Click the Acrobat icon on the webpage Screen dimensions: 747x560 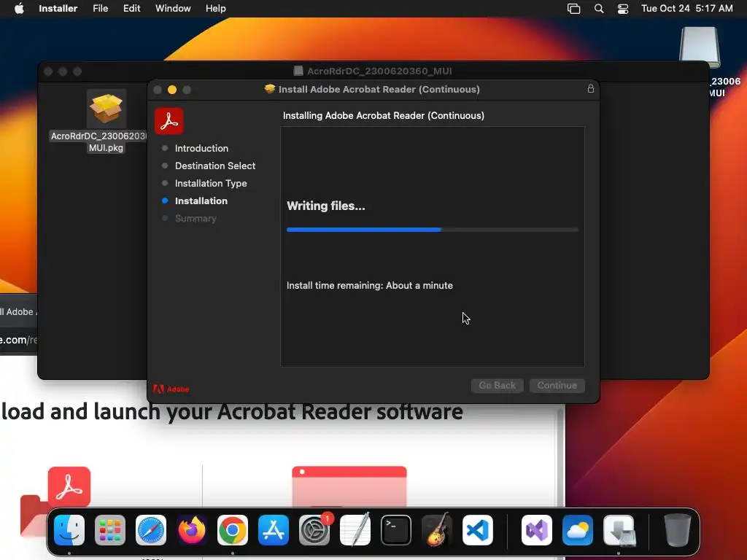tap(69, 486)
